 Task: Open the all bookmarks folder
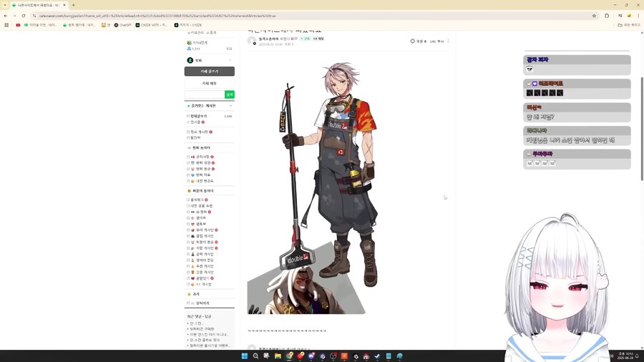[629, 25]
